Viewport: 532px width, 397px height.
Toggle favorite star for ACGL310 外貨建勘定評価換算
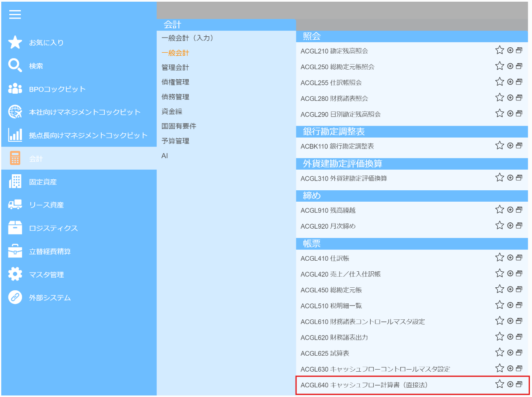(x=500, y=178)
